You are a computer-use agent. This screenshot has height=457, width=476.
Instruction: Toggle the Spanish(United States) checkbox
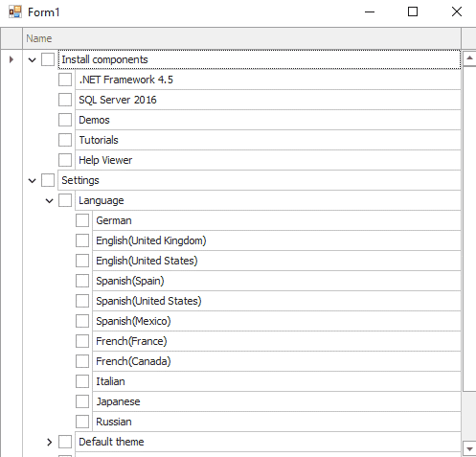point(82,301)
